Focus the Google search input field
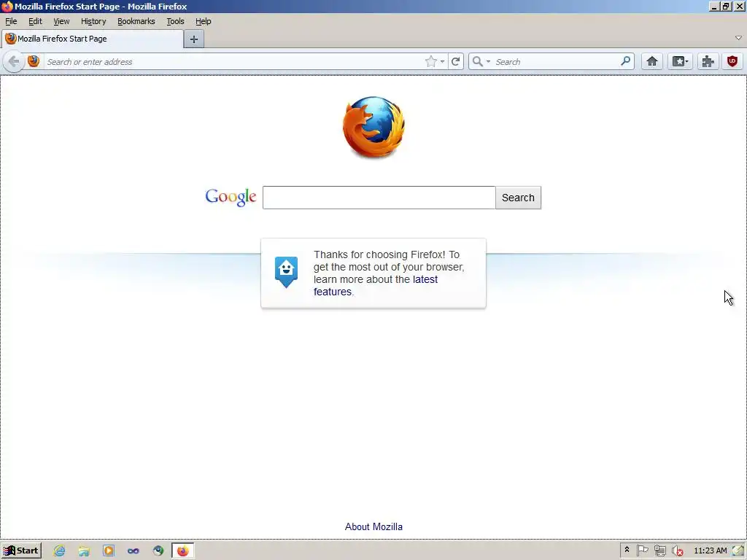The image size is (747, 560). (x=379, y=198)
